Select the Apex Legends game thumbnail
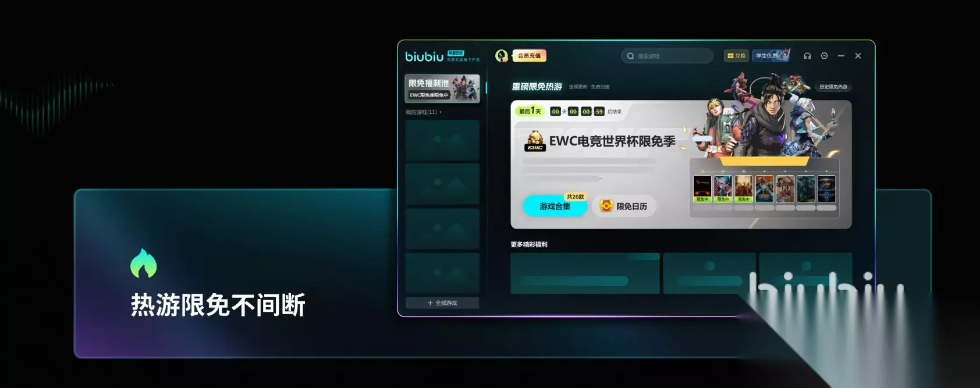This screenshot has height=388, width=980. click(785, 189)
